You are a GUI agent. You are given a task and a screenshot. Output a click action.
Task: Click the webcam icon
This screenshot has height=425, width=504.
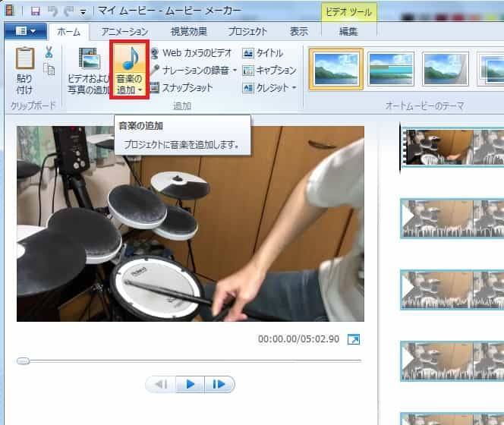point(154,53)
